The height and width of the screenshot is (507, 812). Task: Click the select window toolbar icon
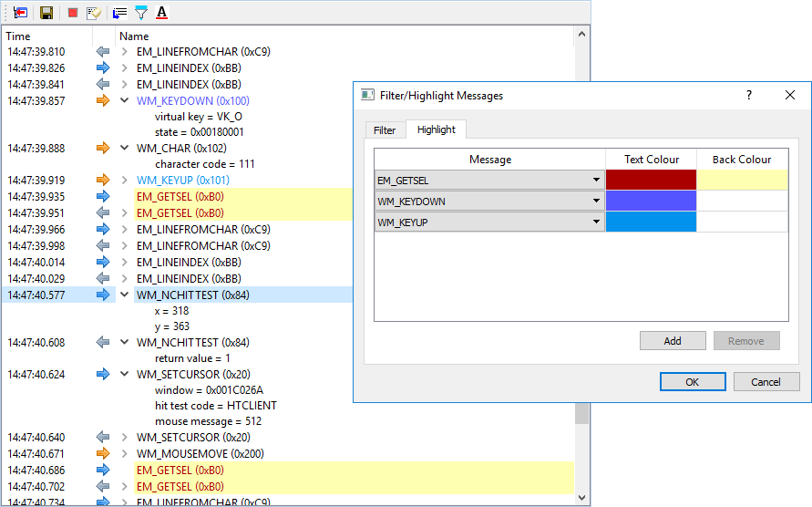(x=20, y=13)
